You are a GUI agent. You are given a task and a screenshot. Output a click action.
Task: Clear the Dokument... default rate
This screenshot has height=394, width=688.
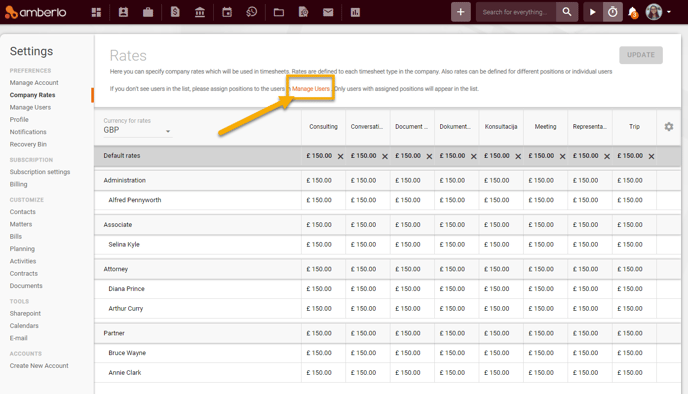click(473, 157)
